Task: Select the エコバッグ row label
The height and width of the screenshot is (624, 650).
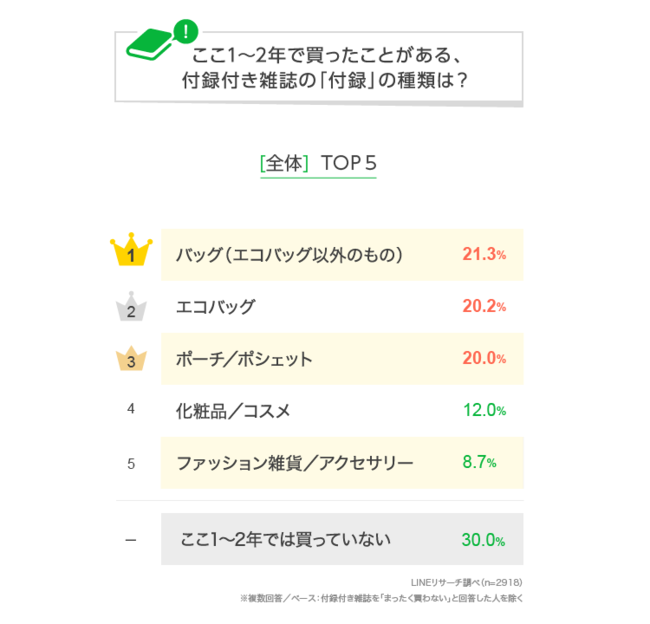Action: click(216, 307)
